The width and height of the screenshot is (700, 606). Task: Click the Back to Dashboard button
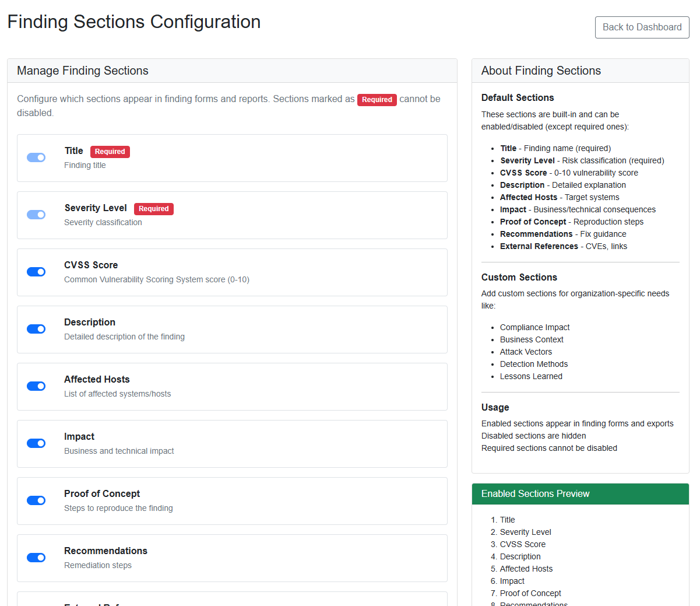click(642, 27)
